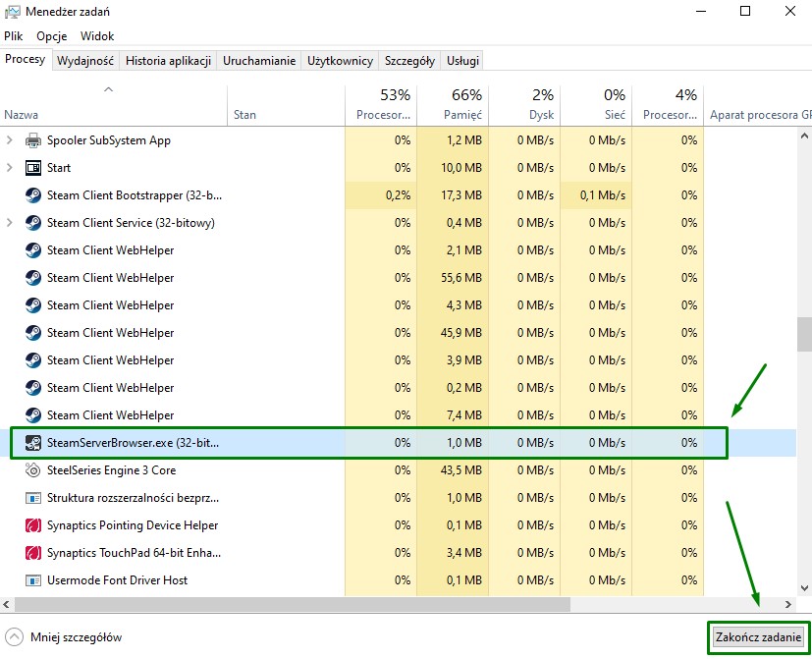Select the Synaptics Pointing Device Helper name
The image size is (812, 659).
click(132, 525)
